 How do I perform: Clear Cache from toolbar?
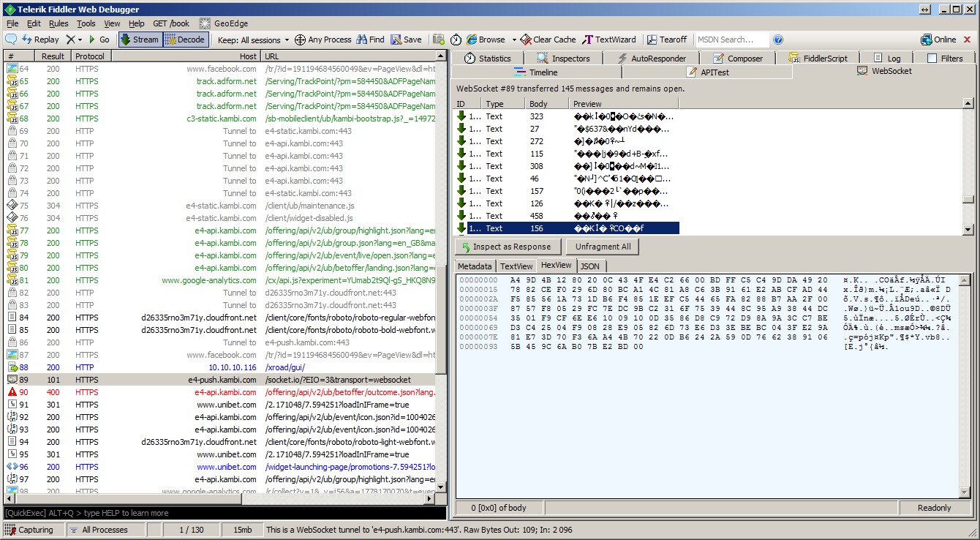point(548,40)
